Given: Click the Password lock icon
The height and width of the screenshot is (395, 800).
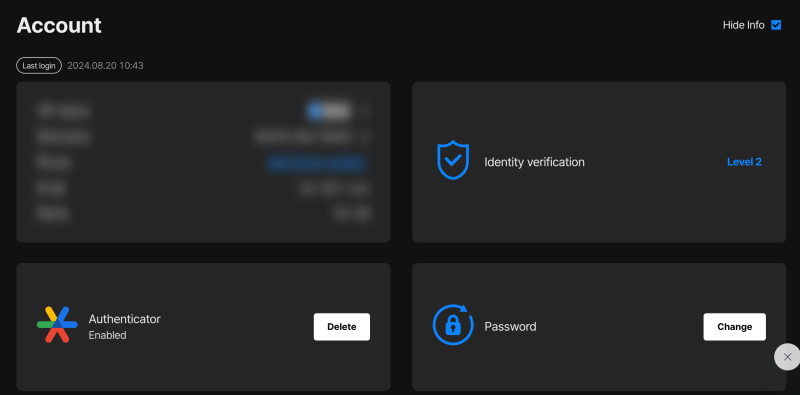Looking at the screenshot, I should 453,325.
